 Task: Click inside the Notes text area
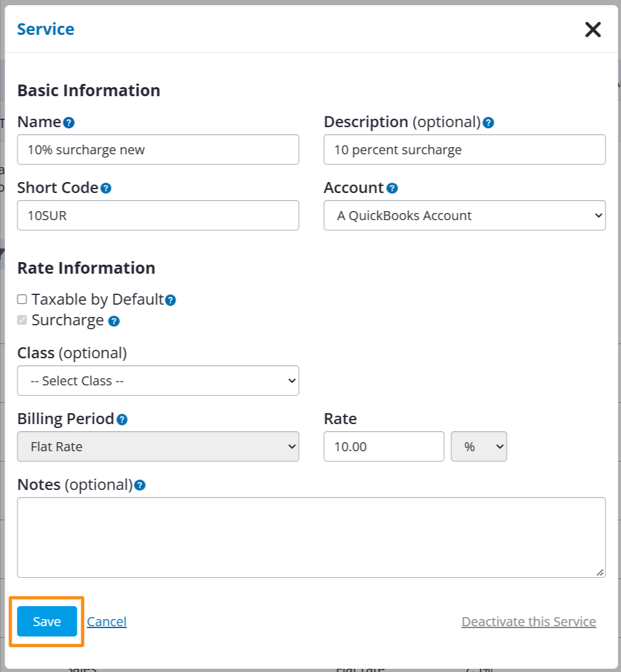point(311,538)
